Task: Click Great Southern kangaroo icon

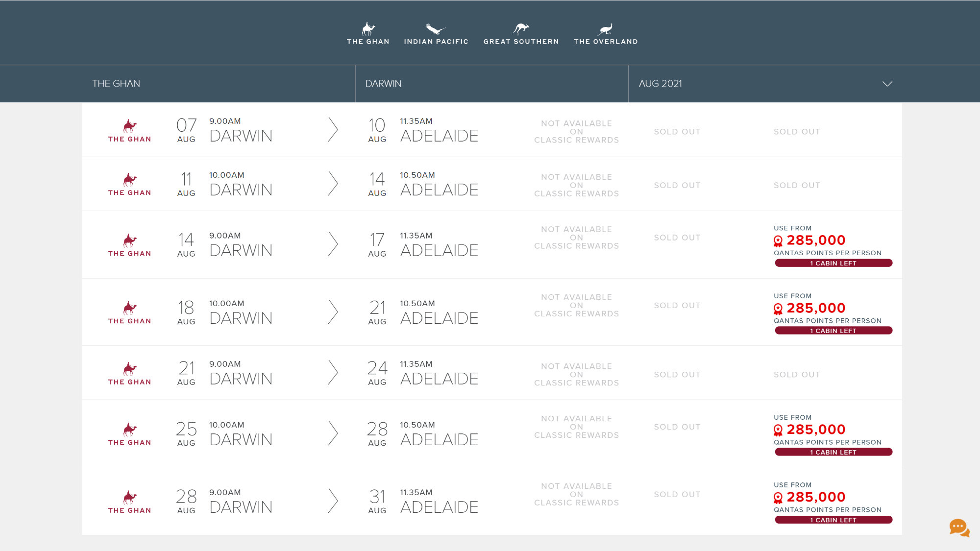Action: [x=521, y=28]
